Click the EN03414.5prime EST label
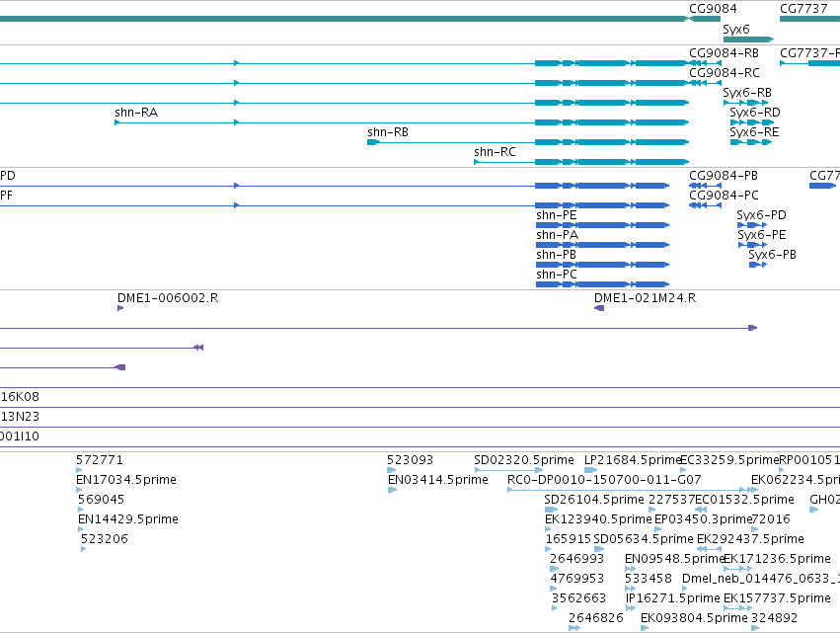Viewport: 840px width, 633px height. (438, 480)
